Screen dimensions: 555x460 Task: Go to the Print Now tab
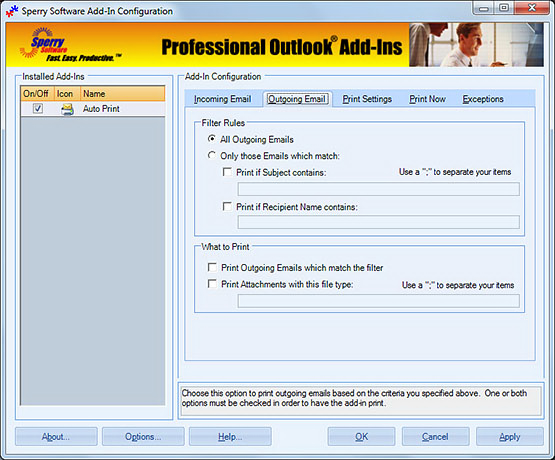pos(427,99)
